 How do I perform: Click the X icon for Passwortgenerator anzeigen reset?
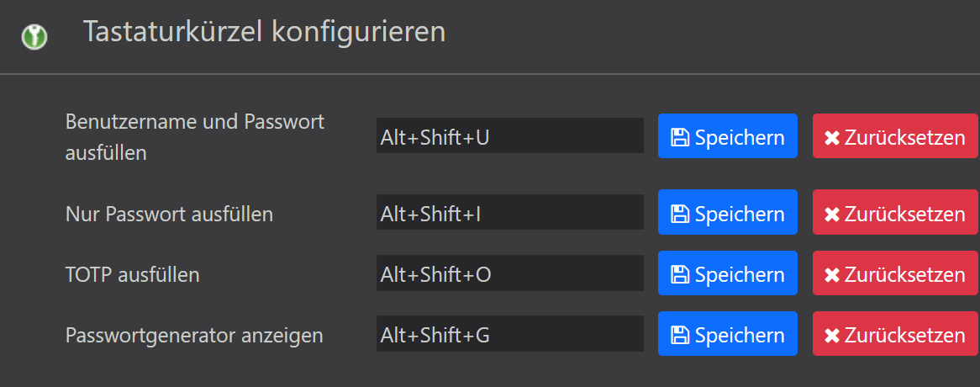point(832,336)
